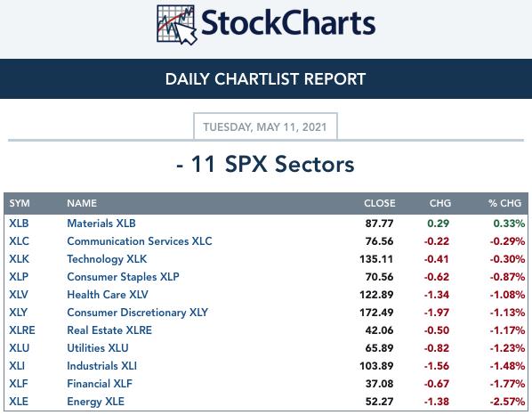Click the SYM column header
The width and height of the screenshot is (532, 415).
(20, 203)
